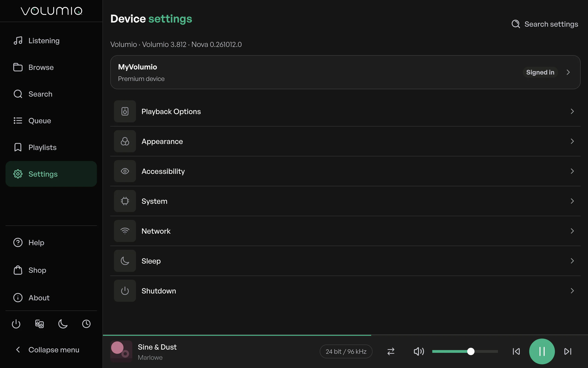588x368 pixels.
Task: Click the Playback Options speaker icon
Action: [125, 111]
